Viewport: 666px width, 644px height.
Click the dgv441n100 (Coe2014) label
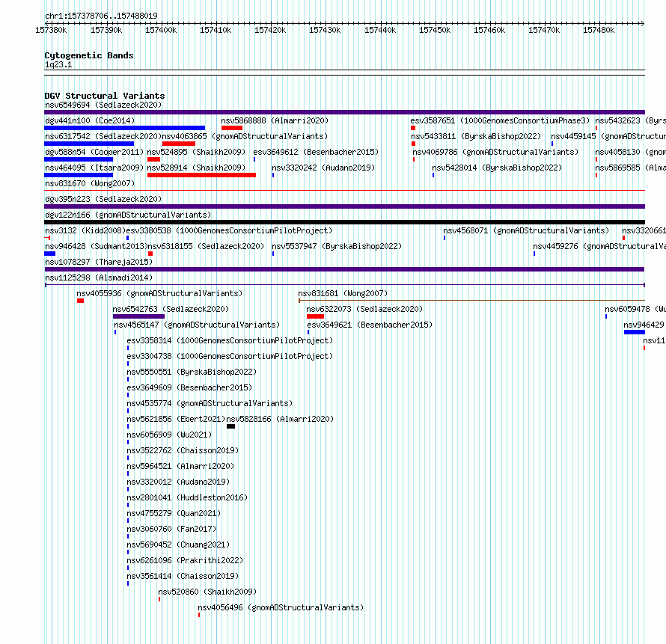pos(90,120)
